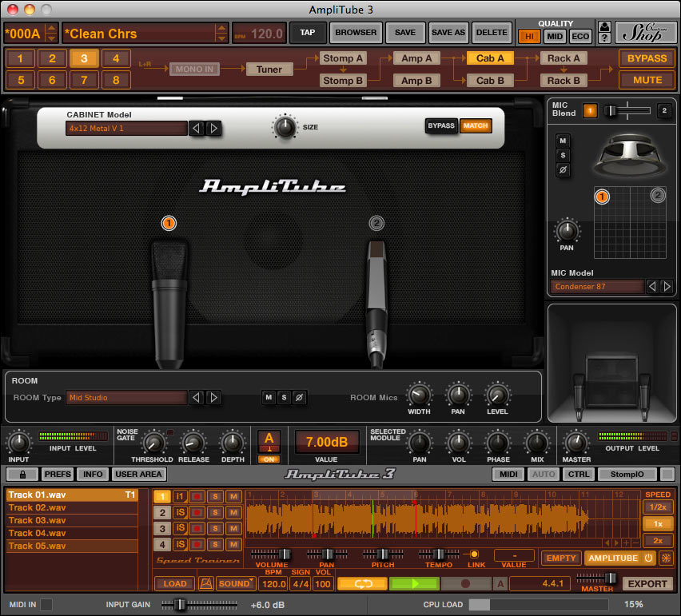The image size is (681, 616).
Task: Mute track 1 with the M button
Action: coord(233,497)
